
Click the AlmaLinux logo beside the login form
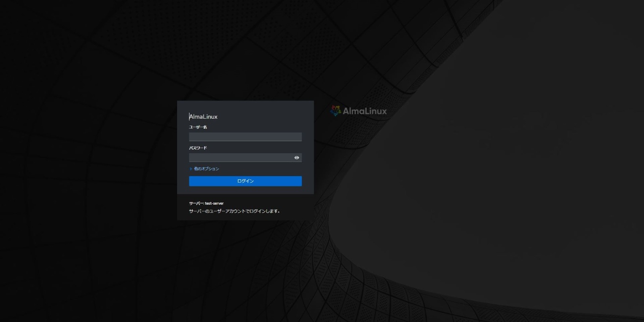coord(359,111)
